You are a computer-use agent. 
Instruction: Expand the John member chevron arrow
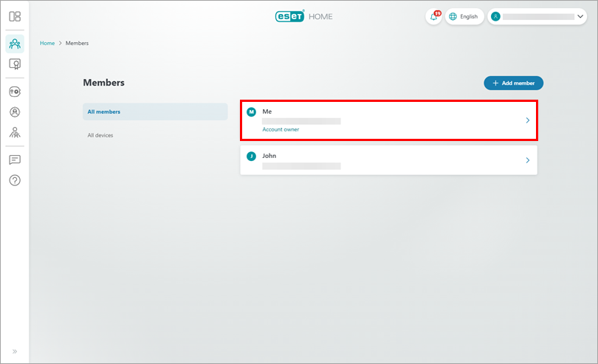pyautogui.click(x=527, y=160)
